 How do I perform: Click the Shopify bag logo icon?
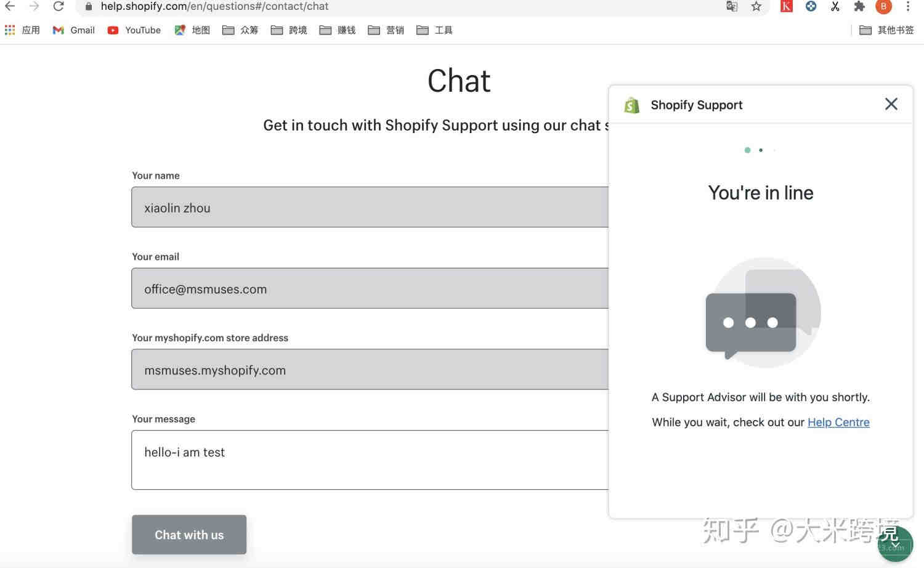click(x=631, y=105)
